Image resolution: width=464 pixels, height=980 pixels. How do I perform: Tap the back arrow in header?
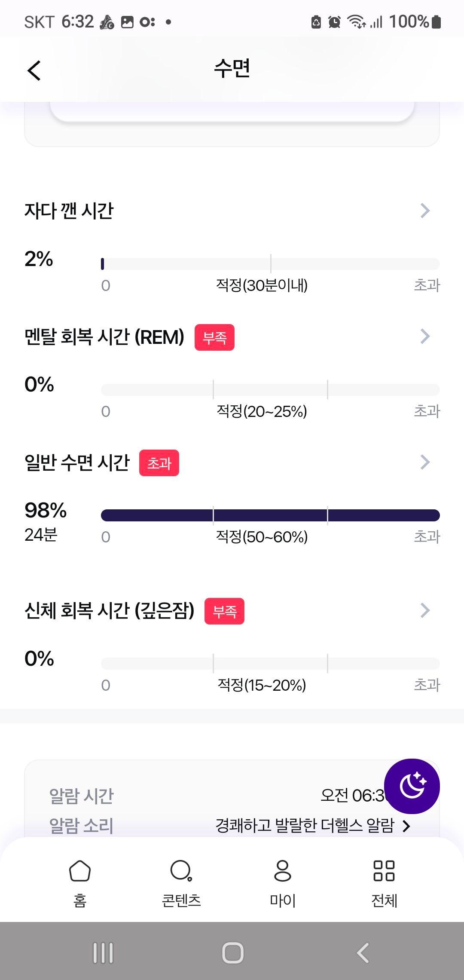[34, 70]
